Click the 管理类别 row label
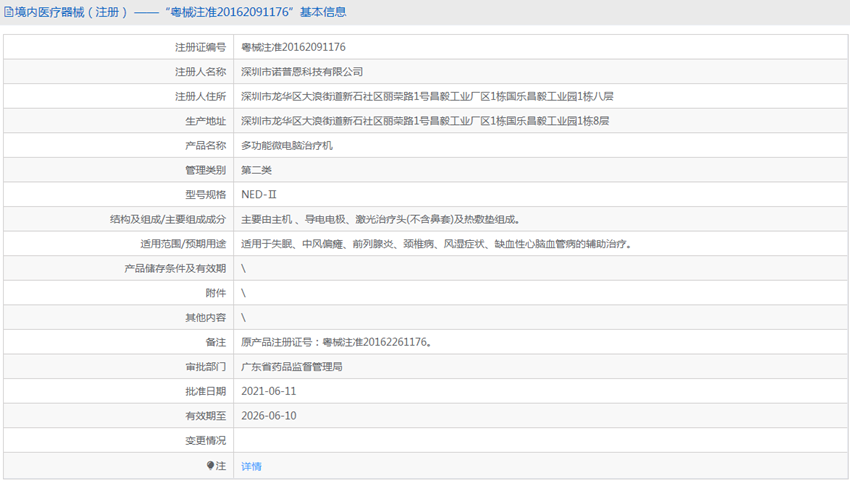The image size is (850, 480). (205, 170)
